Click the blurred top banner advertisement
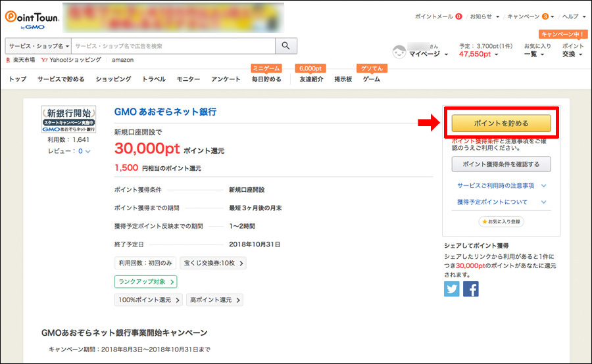592x364 pixels. coord(173,18)
